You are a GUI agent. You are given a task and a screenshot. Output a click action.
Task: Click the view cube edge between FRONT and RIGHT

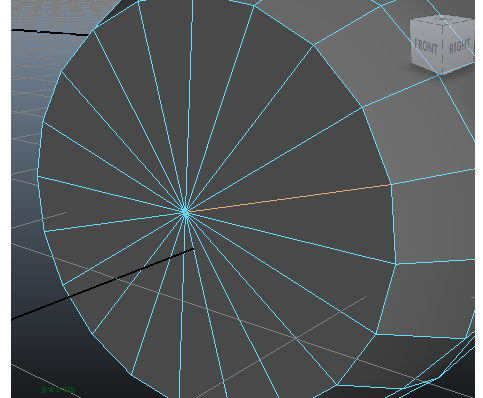[x=443, y=49]
